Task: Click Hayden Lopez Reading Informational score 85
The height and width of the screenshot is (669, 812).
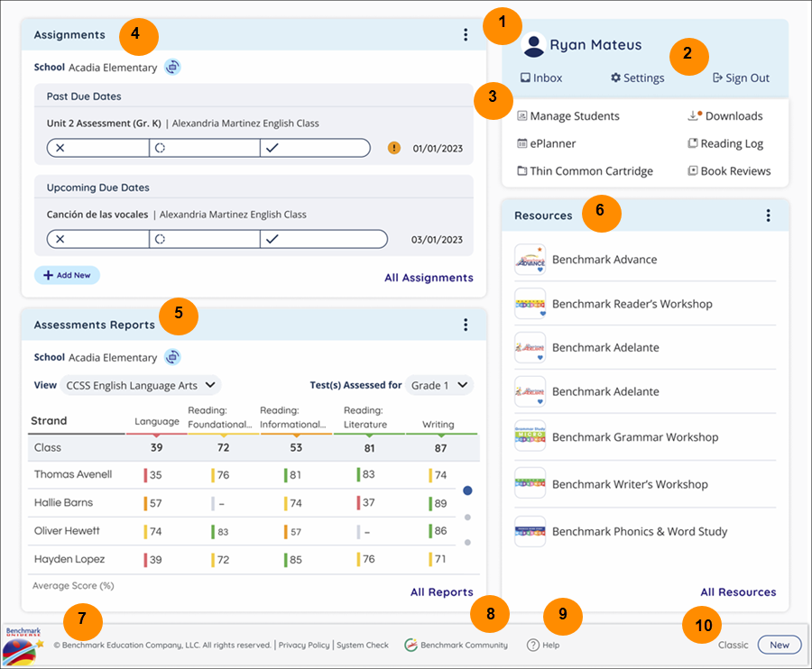Action: coord(293,560)
